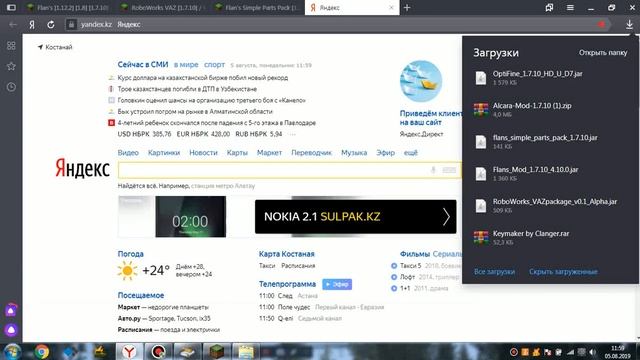
Task: Open the Яндекс.Директ paper boats ad image
Action: (x=421, y=82)
